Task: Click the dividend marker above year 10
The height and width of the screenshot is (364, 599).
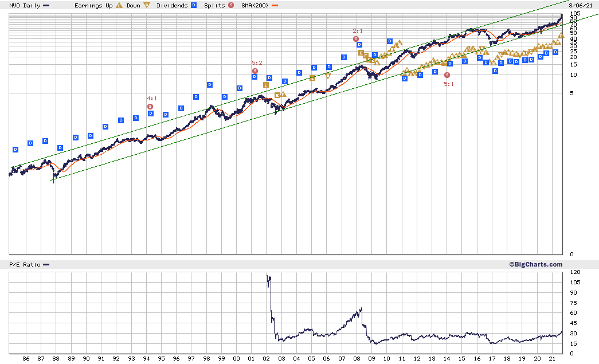Action: click(x=390, y=41)
